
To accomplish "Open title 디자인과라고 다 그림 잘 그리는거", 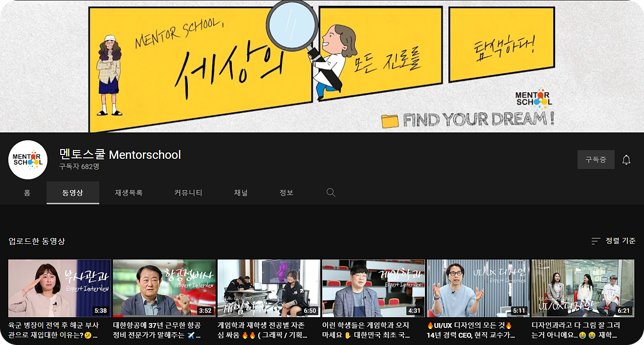I will click(576, 330).
